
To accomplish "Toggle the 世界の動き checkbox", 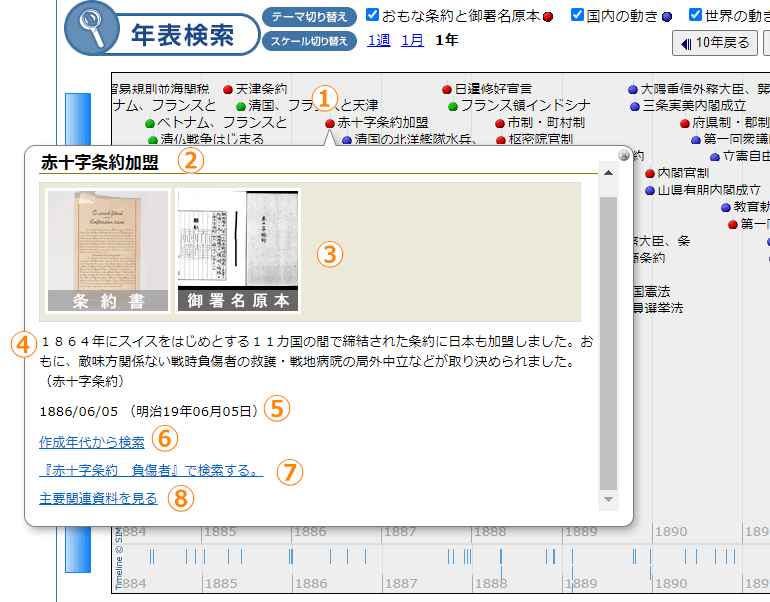I will click(695, 15).
